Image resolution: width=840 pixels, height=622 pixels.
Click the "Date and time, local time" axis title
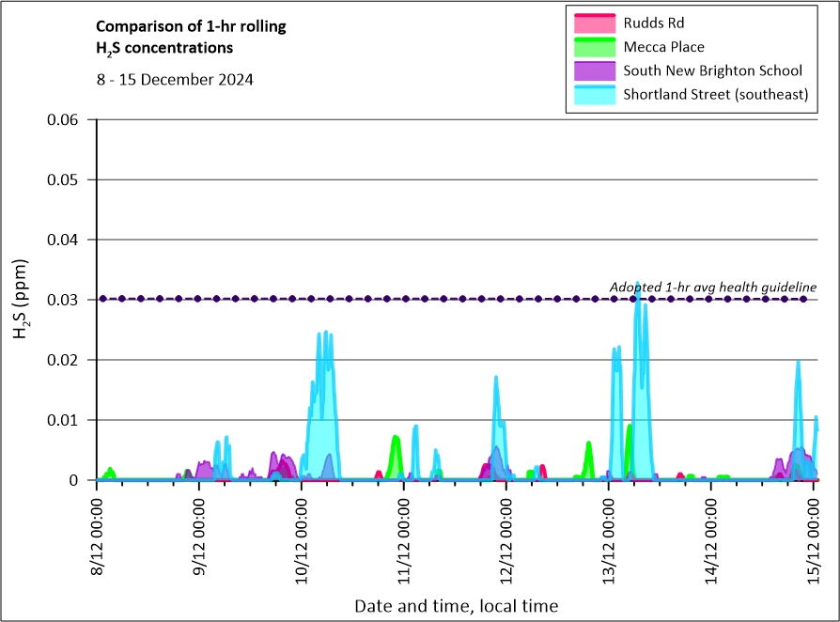[456, 606]
